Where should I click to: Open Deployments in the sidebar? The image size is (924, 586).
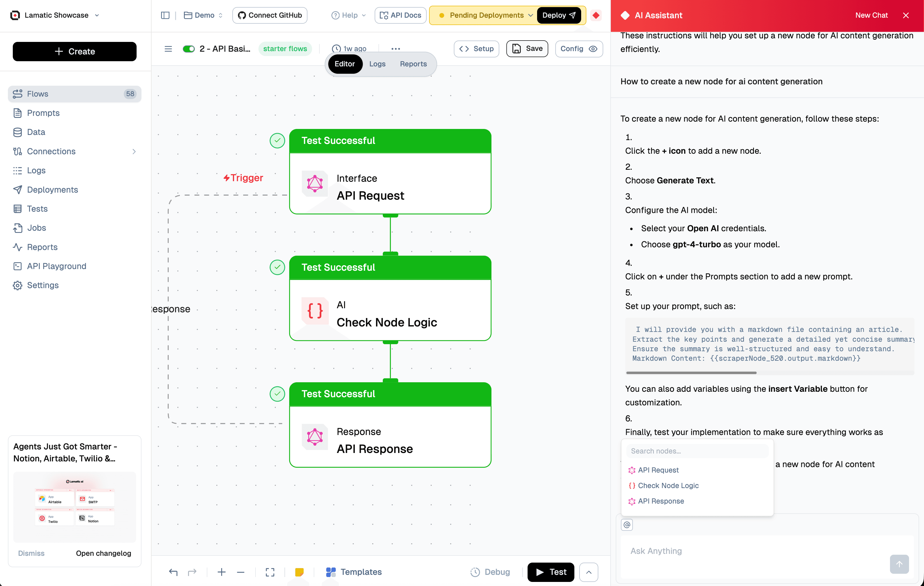pos(52,190)
